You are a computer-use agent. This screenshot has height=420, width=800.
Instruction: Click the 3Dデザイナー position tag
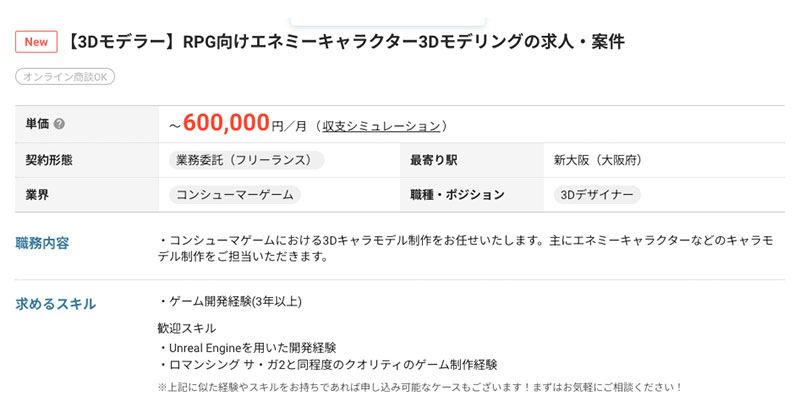tap(596, 195)
